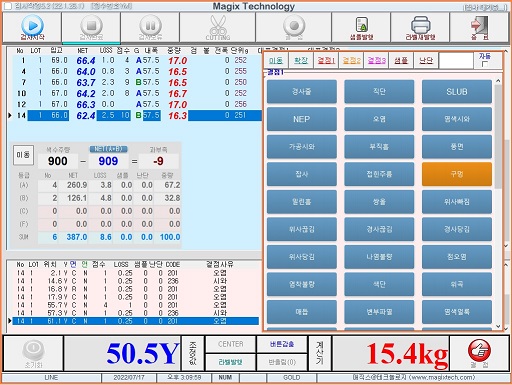
Task: Choose the NEP defect button
Action: (x=302, y=119)
